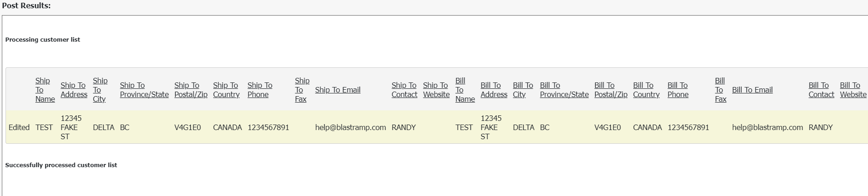This screenshot has height=196, width=868.
Task: Select the Bill To Website header
Action: tap(853, 90)
